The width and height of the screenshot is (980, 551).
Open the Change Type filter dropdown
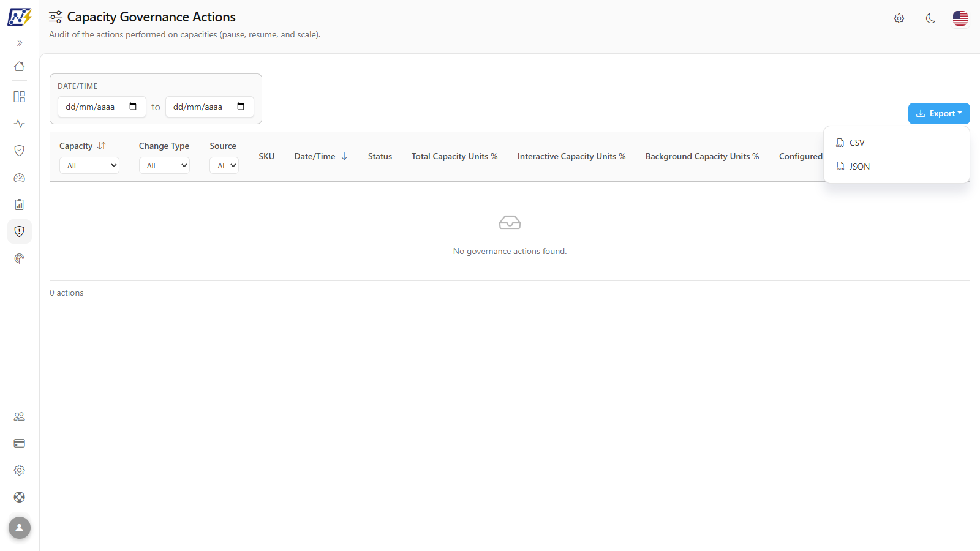(x=164, y=165)
